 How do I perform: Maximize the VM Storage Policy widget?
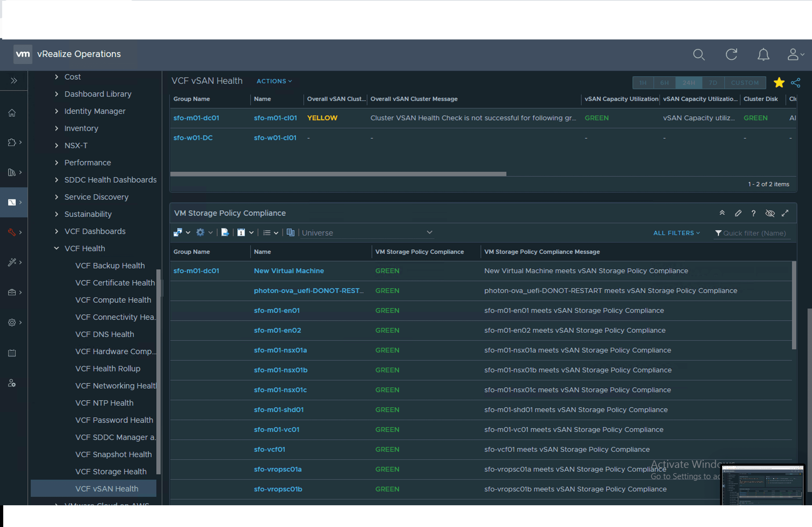[x=785, y=213]
